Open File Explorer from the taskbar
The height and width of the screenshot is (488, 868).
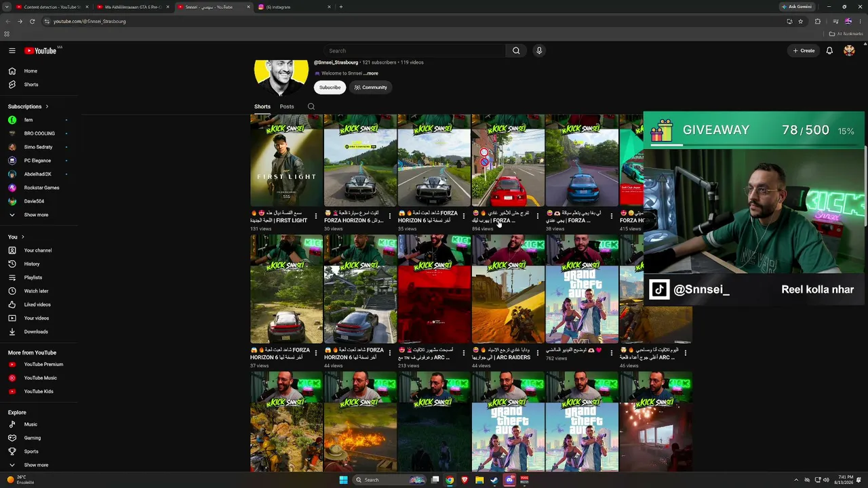(479, 480)
